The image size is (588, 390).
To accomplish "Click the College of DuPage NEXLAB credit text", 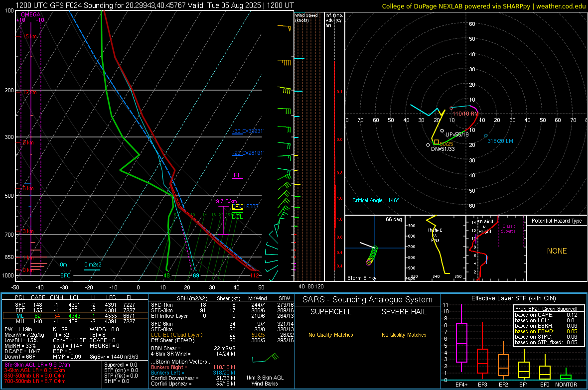I will coord(484,6).
